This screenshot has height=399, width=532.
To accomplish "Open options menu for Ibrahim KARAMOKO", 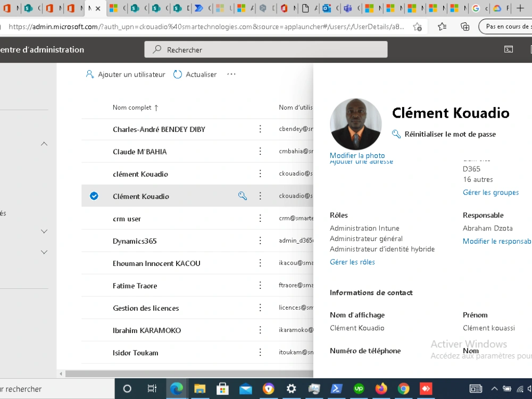I will tap(260, 330).
